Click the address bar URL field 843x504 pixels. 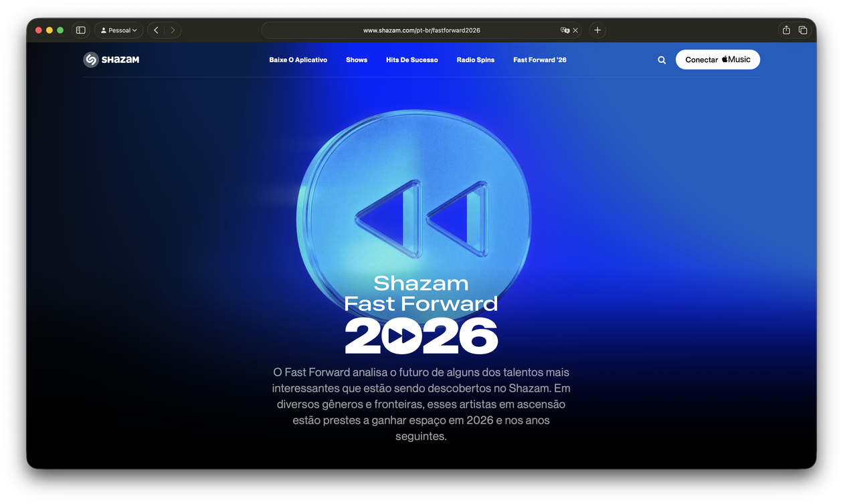tap(421, 30)
